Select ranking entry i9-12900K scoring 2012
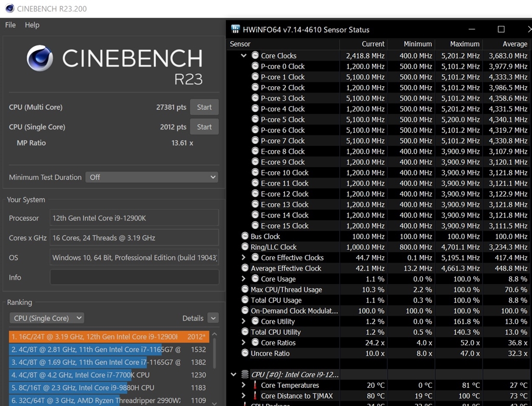The image size is (532, 406). coord(109,336)
